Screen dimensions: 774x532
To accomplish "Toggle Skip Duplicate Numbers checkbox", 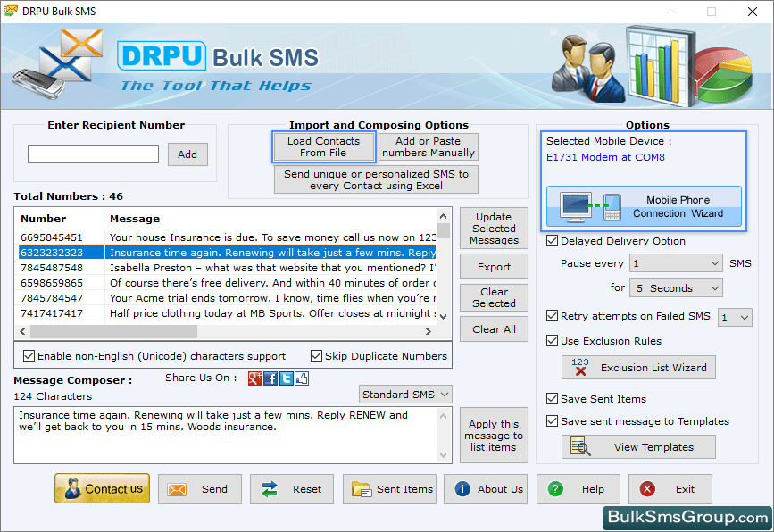I will [x=316, y=356].
